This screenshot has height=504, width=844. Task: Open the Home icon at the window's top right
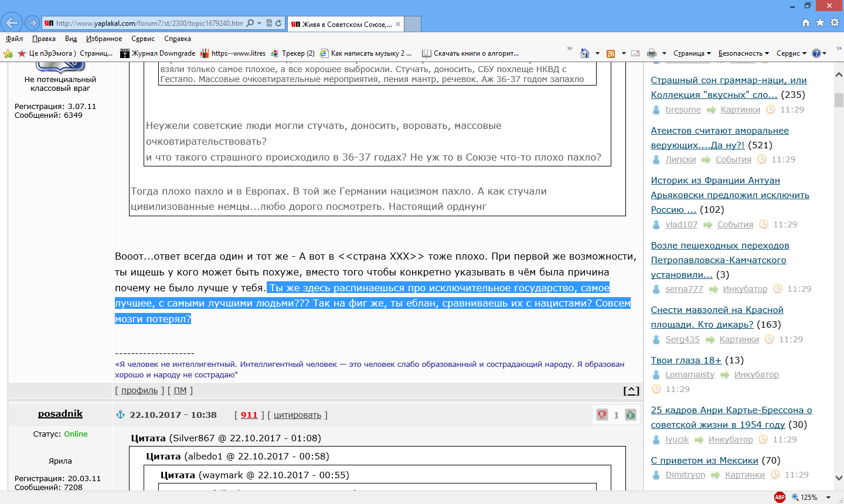pos(806,23)
